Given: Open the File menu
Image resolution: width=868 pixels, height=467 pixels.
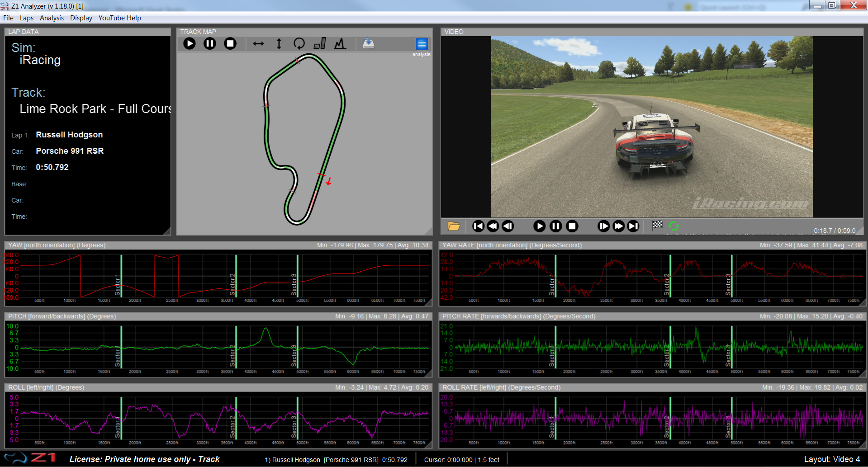Looking at the screenshot, I should pyautogui.click(x=8, y=18).
